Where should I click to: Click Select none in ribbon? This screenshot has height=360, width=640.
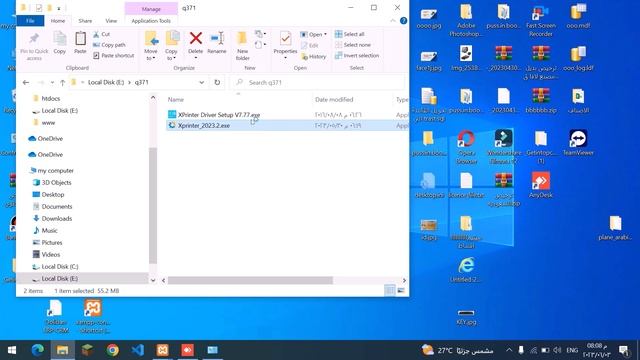point(353,45)
